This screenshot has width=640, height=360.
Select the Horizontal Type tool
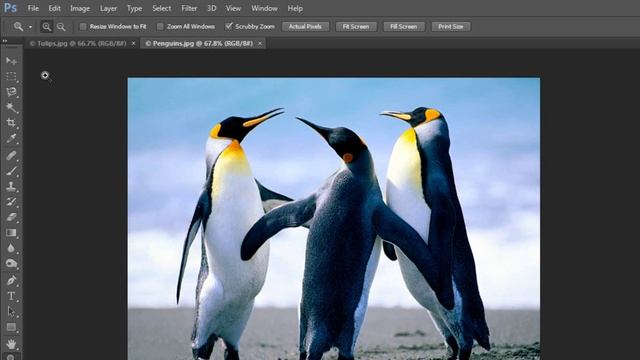click(11, 296)
